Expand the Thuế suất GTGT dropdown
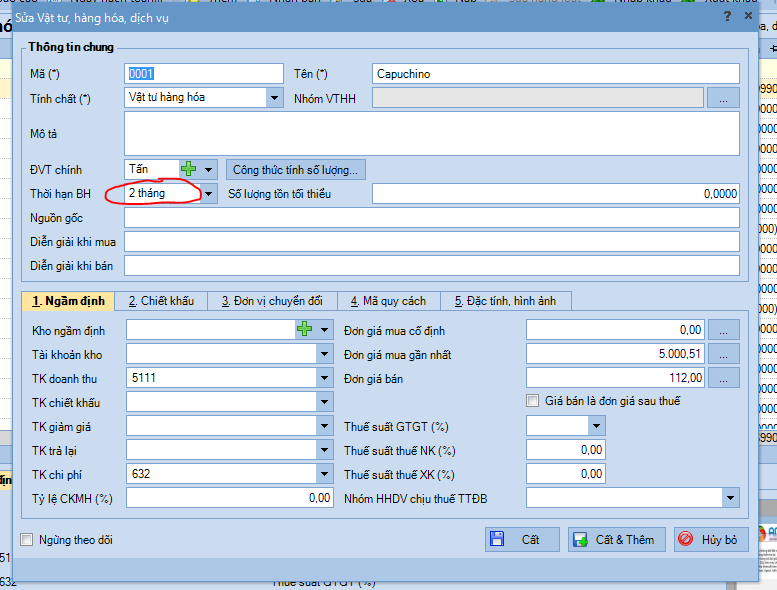The height and width of the screenshot is (590, 777). (x=596, y=426)
